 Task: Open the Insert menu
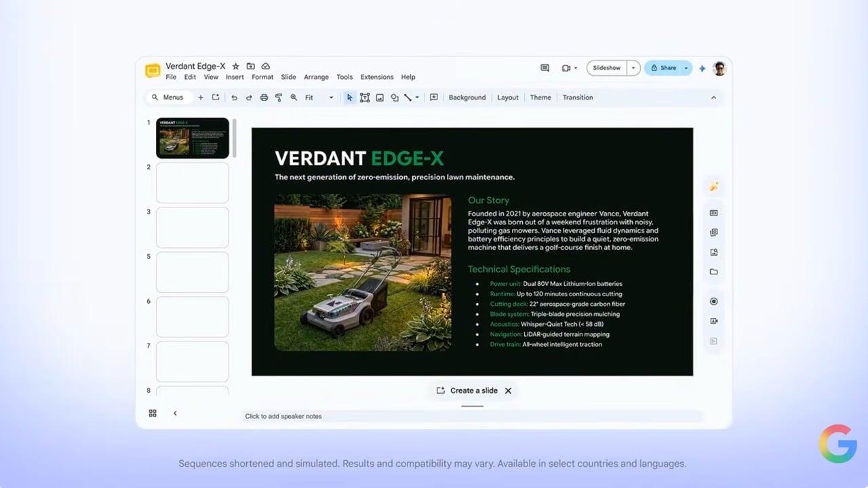(235, 77)
